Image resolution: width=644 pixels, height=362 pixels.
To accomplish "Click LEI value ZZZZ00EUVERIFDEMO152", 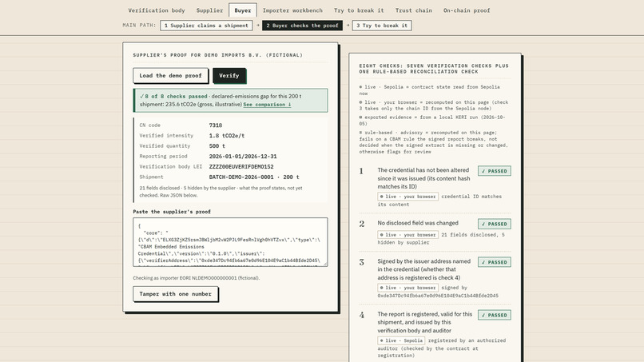I will tap(241, 166).
